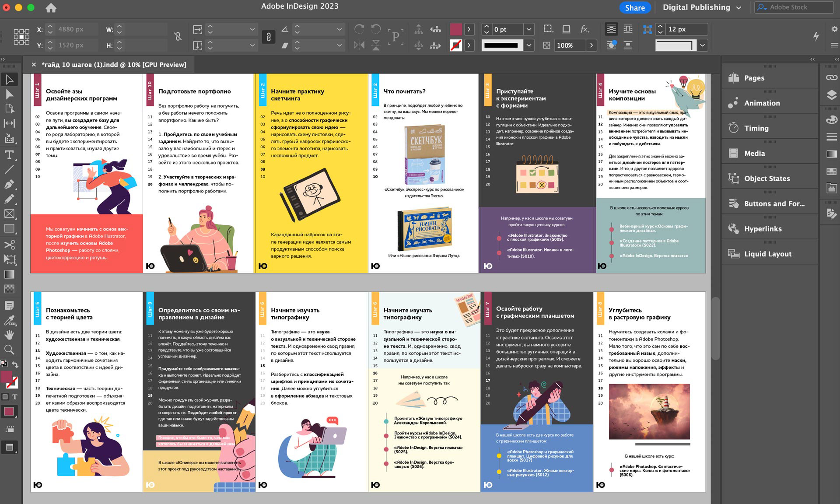Click the crimson fill color swatch

point(456,29)
